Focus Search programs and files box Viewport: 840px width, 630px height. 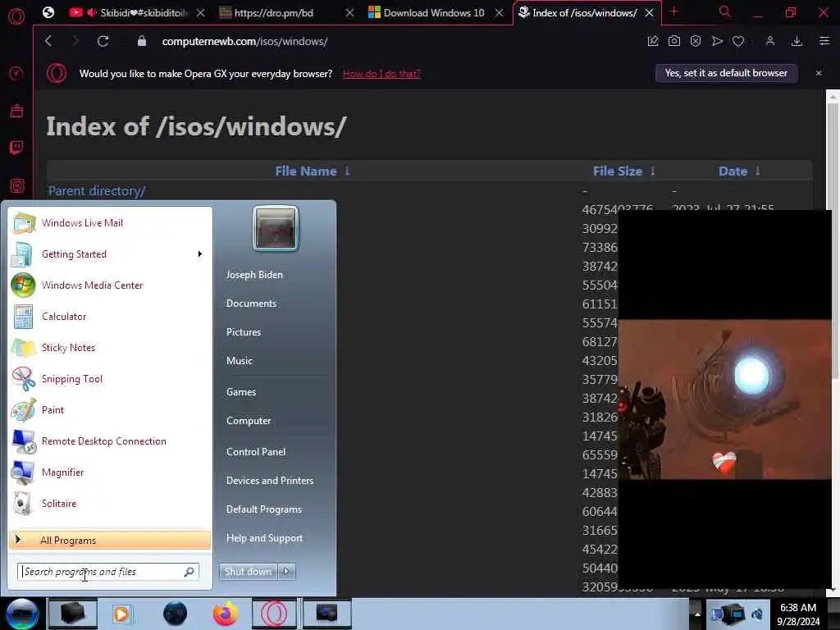107,572
